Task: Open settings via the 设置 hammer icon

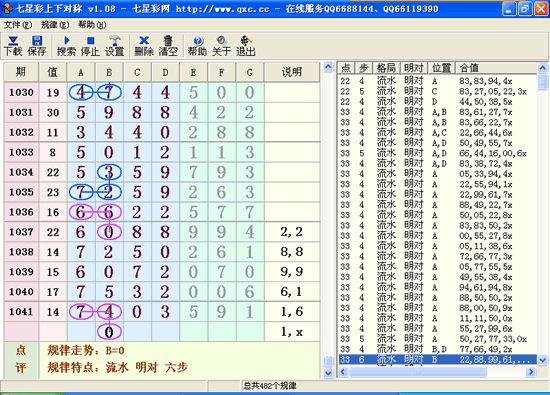Action: (114, 46)
